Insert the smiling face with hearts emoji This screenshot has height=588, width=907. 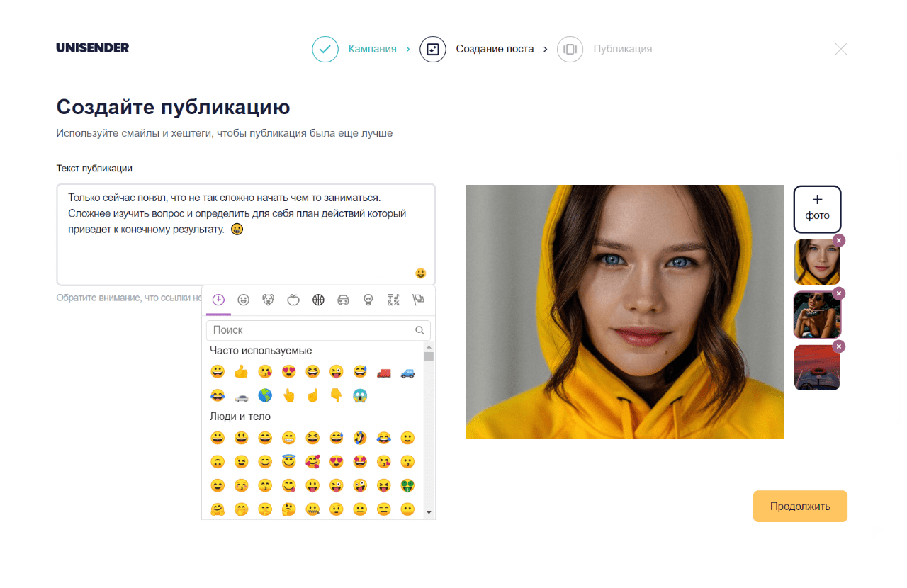(312, 462)
